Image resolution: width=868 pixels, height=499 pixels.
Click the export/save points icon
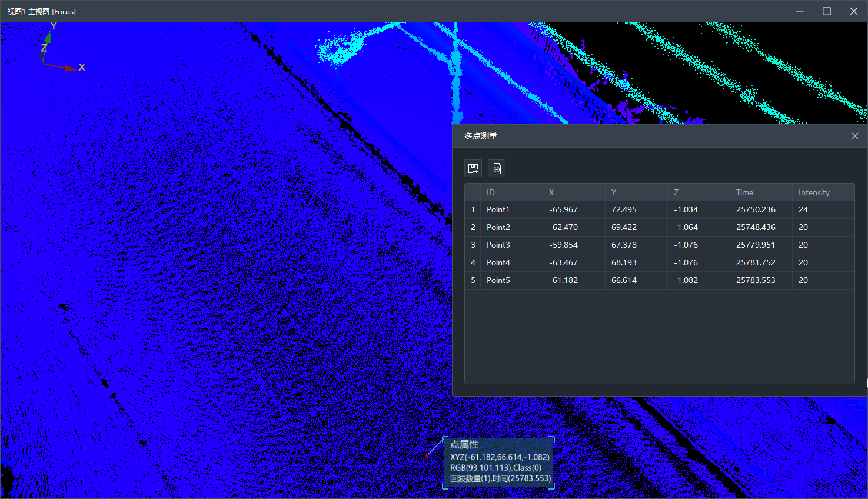473,169
